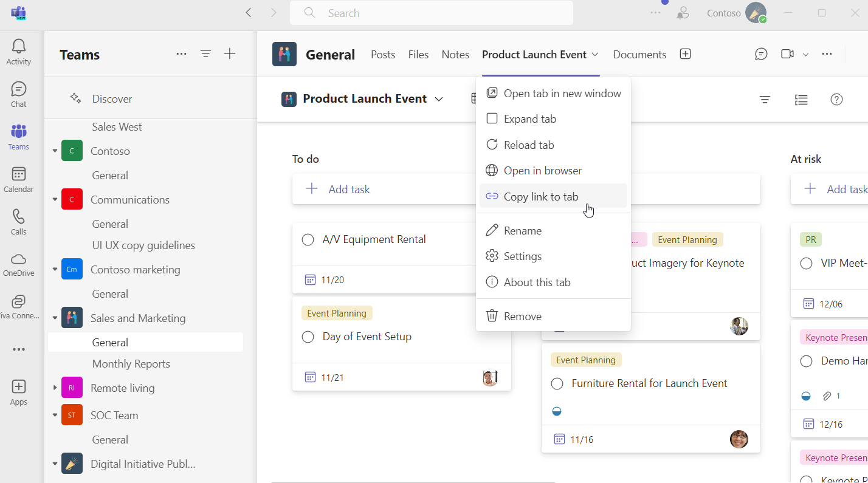The height and width of the screenshot is (483, 868).
Task: Collapse the SOC Team
Action: pos(55,416)
